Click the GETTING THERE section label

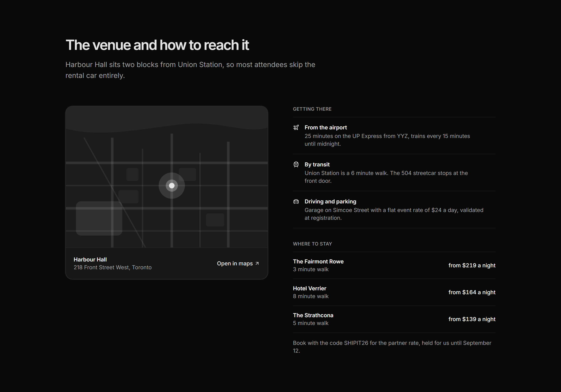click(x=312, y=109)
